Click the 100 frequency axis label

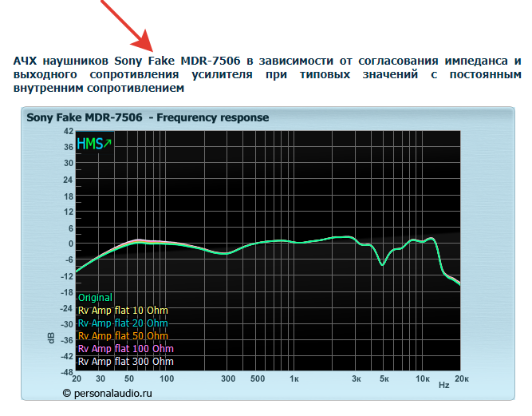(167, 378)
